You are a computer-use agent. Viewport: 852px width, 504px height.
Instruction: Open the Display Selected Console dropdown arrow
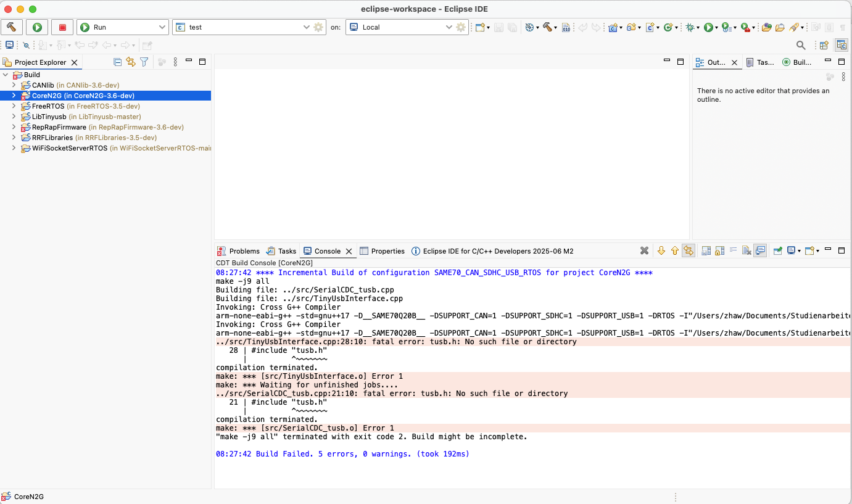pyautogui.click(x=799, y=251)
